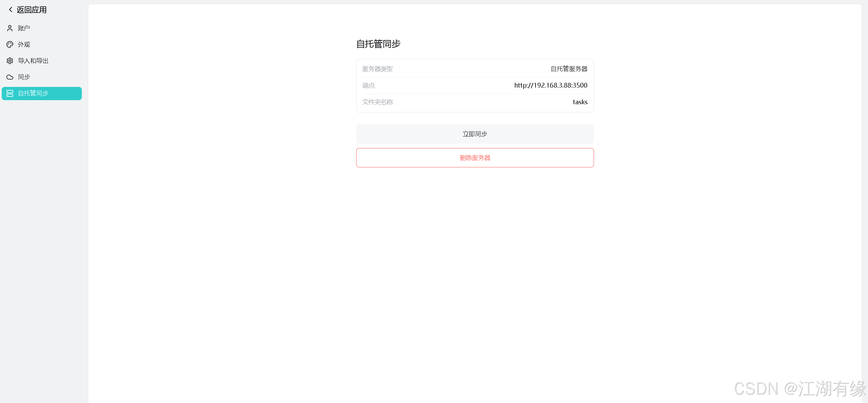This screenshot has width=868, height=403.
Task: Click the cloud icon beside 同步
Action: point(10,77)
